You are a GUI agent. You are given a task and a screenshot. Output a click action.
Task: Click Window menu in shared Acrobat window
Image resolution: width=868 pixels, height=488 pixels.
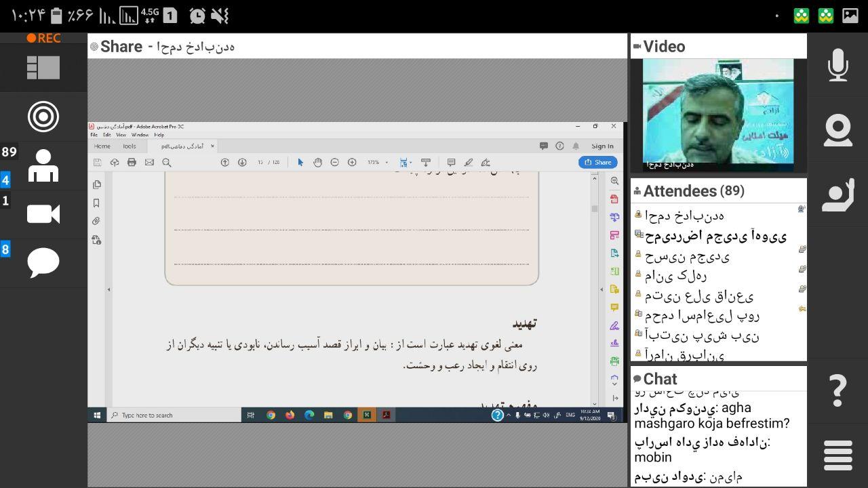point(140,135)
